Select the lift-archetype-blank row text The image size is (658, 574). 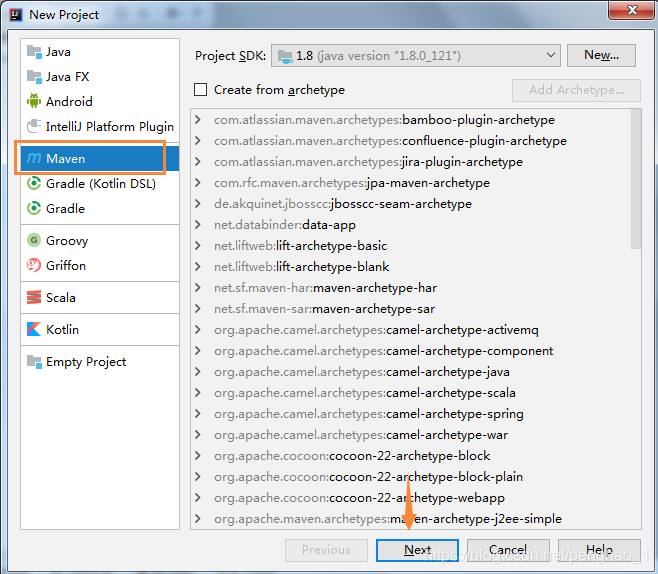point(301,267)
